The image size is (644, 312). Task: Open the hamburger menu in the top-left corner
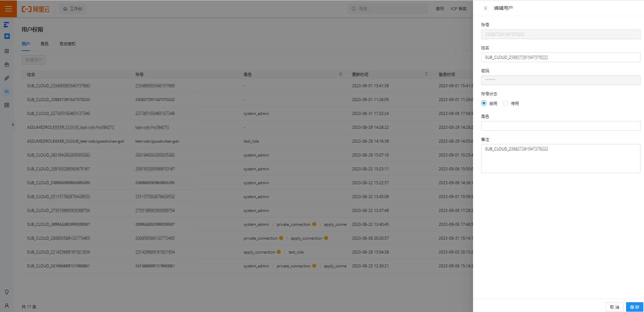[x=8, y=9]
